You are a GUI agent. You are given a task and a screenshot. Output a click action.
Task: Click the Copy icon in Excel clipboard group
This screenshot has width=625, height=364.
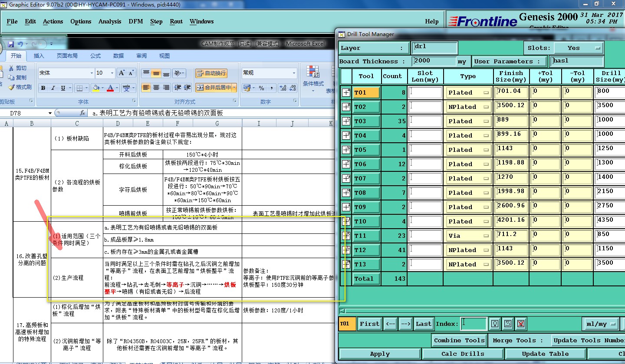point(11,78)
